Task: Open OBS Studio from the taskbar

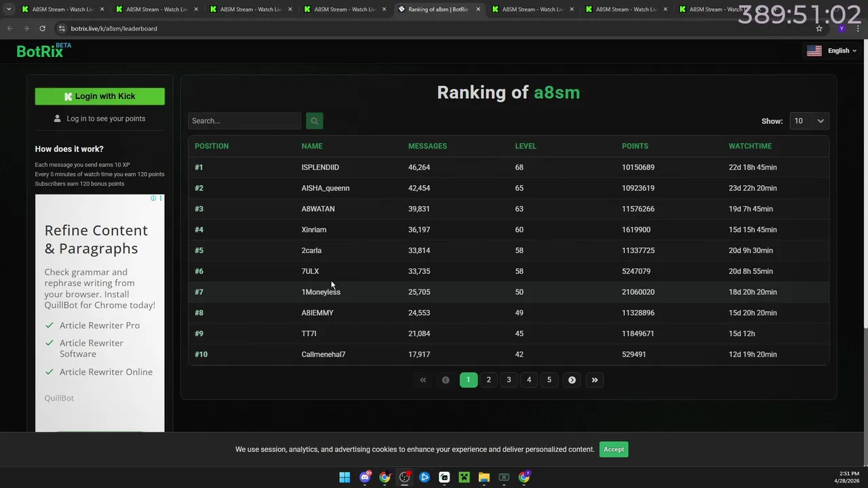Action: (x=405, y=477)
